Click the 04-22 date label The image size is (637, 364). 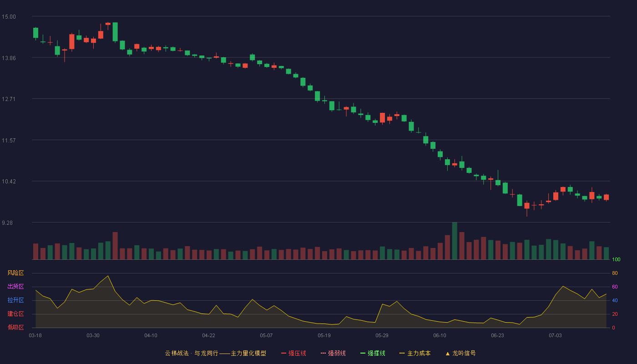[208, 335]
